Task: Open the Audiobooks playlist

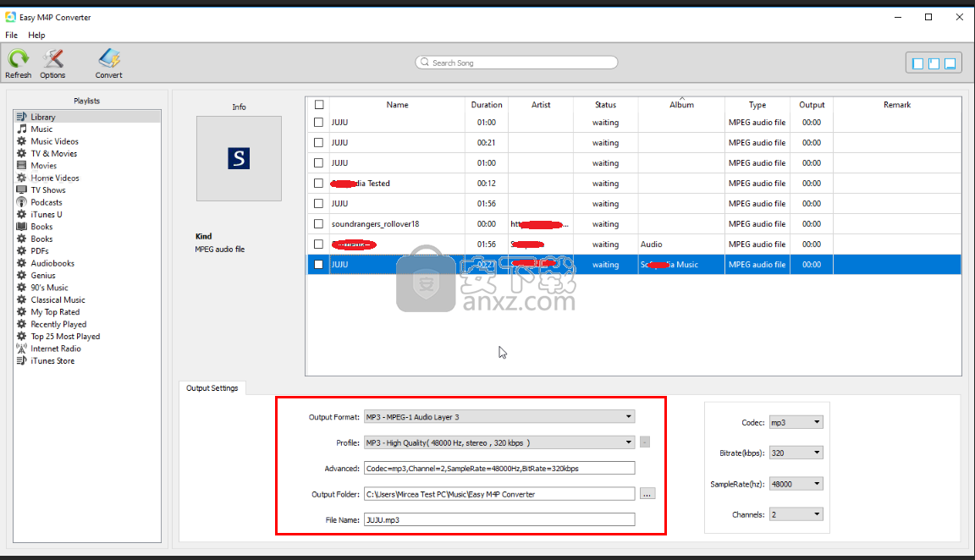Action: point(52,263)
